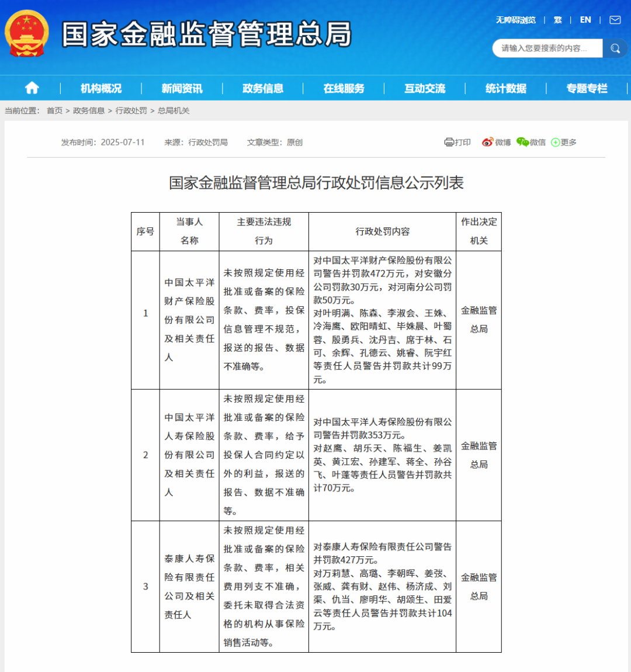Click row 2 金融监管总局 authority cell
Screen dimensions: 631x672
click(479, 455)
